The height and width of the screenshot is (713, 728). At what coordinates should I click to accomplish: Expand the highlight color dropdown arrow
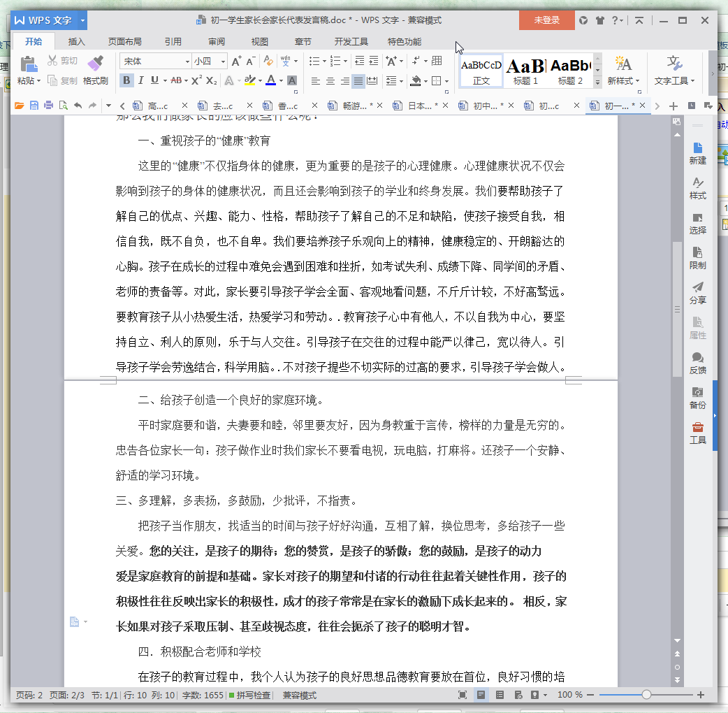tap(260, 81)
